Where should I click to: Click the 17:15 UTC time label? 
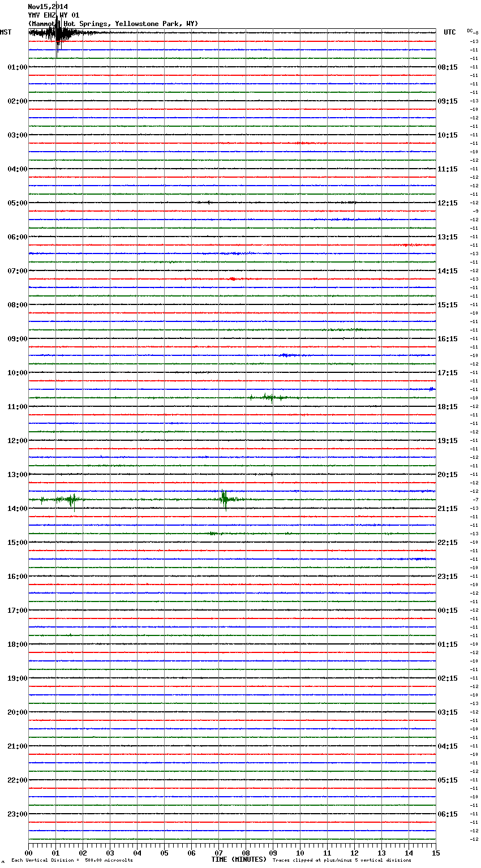click(448, 373)
